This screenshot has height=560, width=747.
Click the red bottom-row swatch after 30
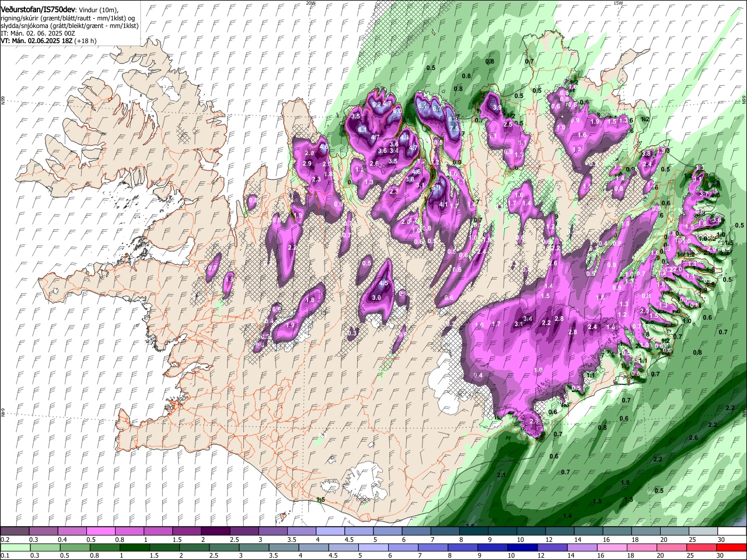(731, 548)
